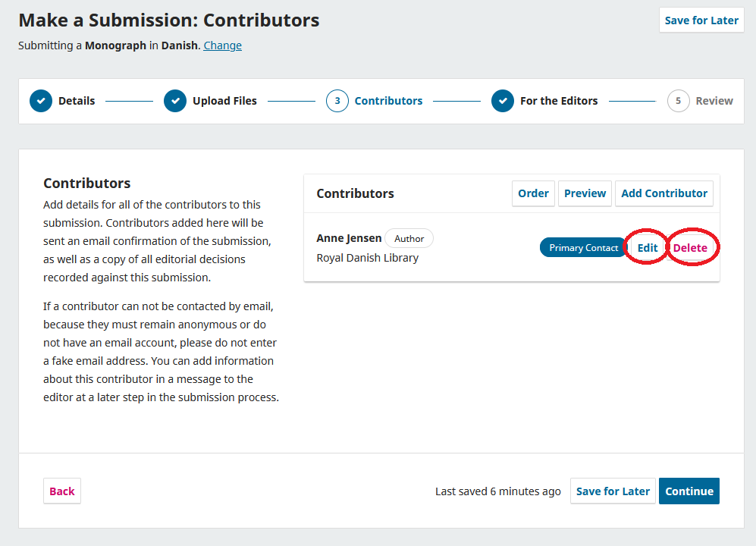The width and height of the screenshot is (756, 546).
Task: Click the bottom Save for Later button
Action: coord(613,491)
